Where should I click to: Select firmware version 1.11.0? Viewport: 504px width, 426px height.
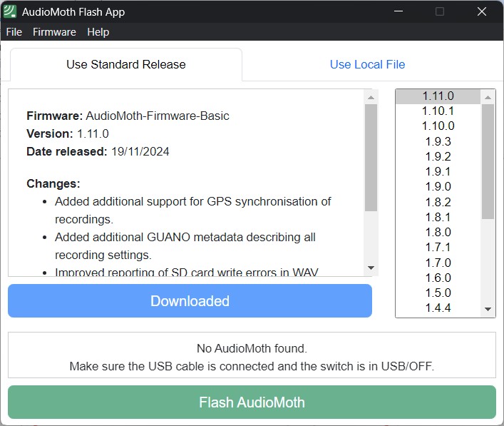[438, 96]
